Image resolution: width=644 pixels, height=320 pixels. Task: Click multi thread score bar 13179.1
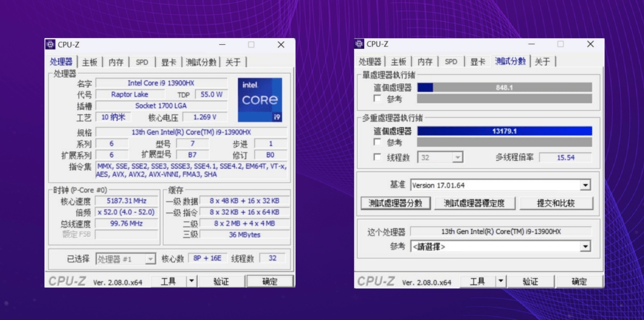pos(504,131)
